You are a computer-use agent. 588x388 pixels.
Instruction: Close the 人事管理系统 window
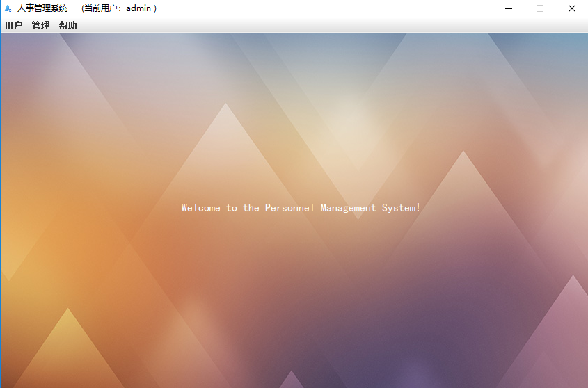571,8
